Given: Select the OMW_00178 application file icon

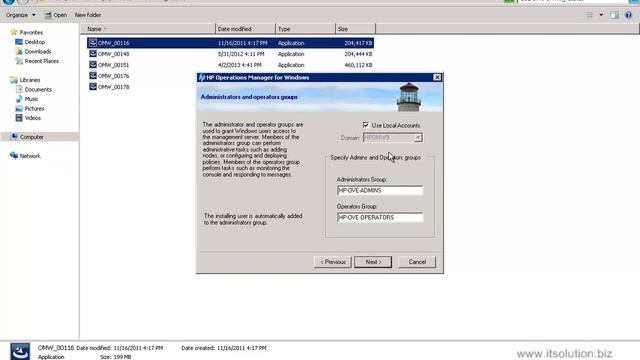Looking at the screenshot, I should [93, 87].
